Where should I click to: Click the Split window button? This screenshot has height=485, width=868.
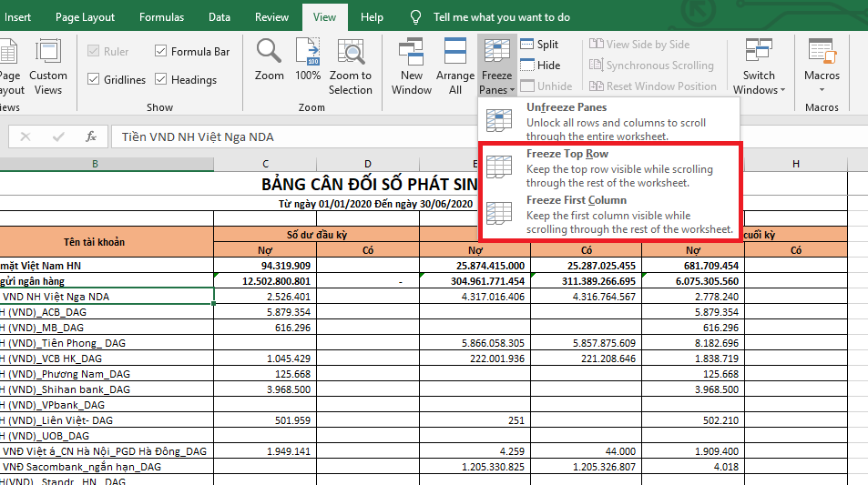point(539,44)
